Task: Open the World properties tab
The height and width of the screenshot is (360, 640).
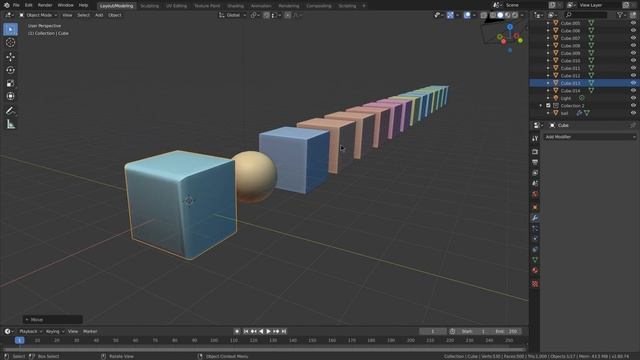Action: 535,194
